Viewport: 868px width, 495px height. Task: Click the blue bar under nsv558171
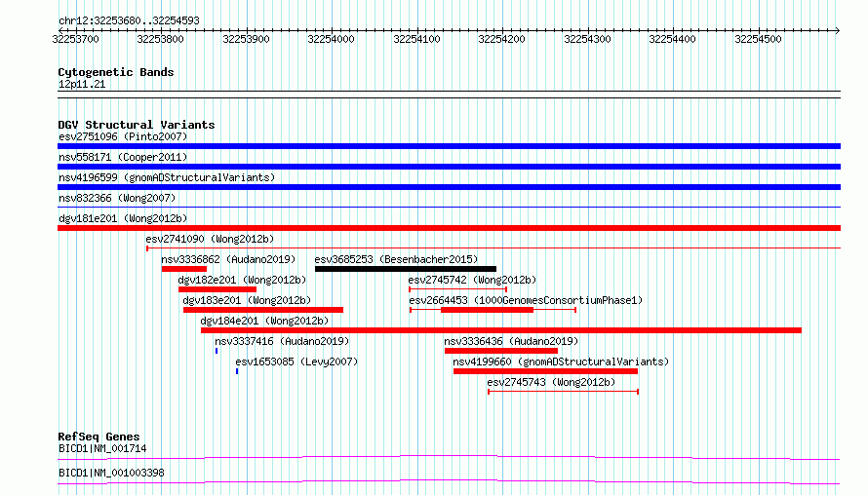pos(449,167)
